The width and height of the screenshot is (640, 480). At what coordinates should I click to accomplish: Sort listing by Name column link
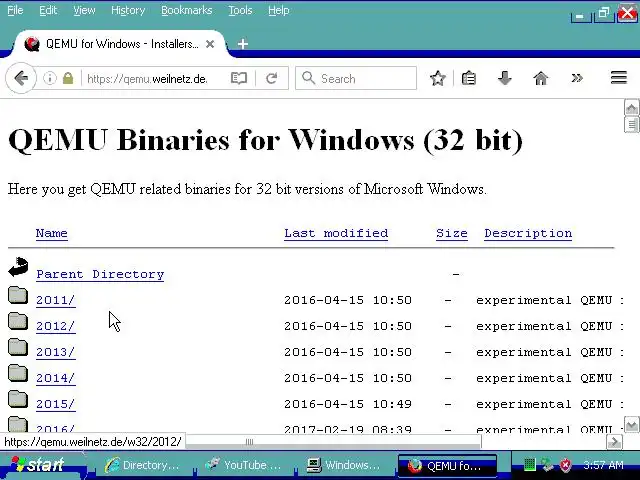(51, 233)
